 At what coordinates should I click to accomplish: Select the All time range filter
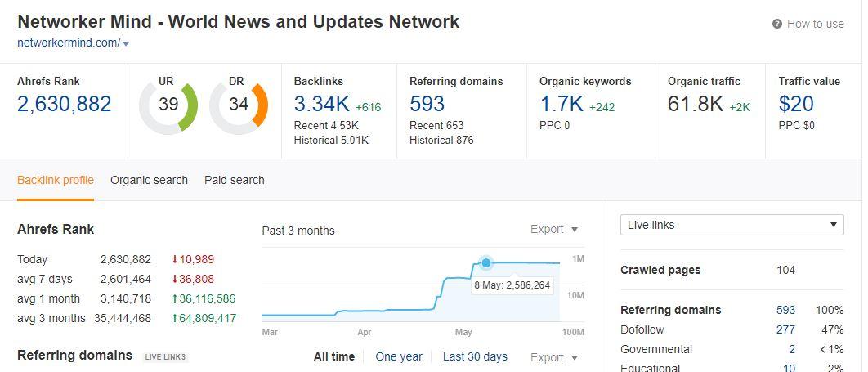(334, 356)
